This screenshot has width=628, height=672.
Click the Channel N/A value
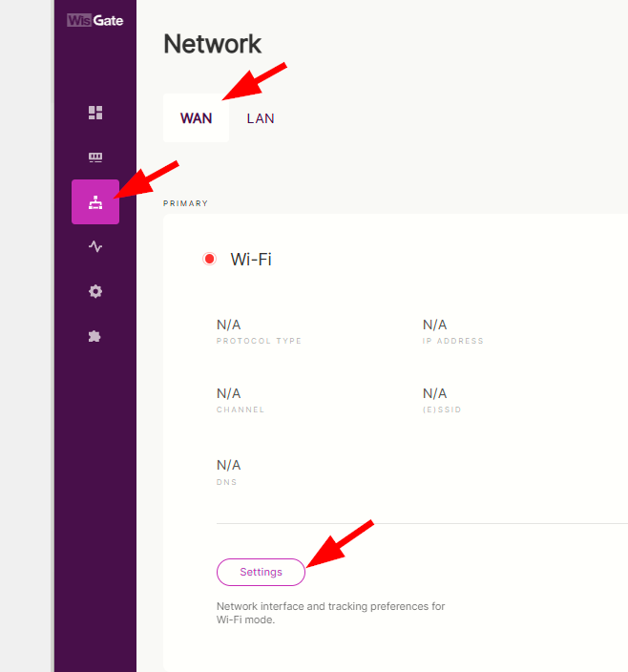(229, 394)
